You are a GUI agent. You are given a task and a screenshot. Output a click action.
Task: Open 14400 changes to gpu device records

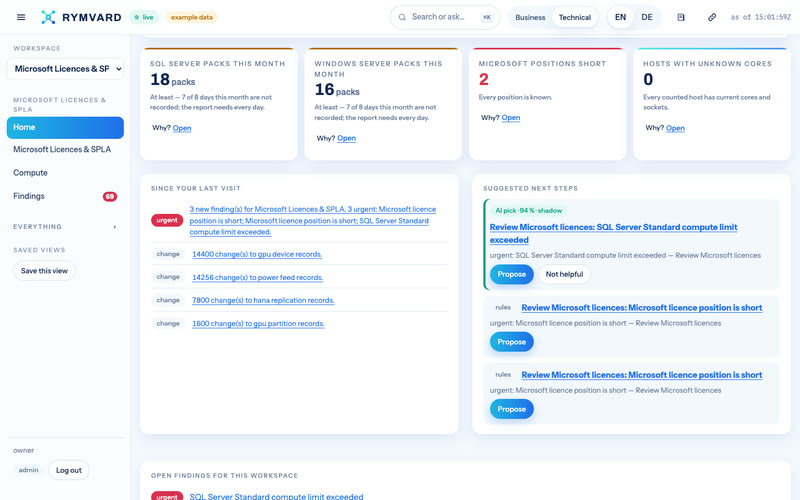[257, 254]
